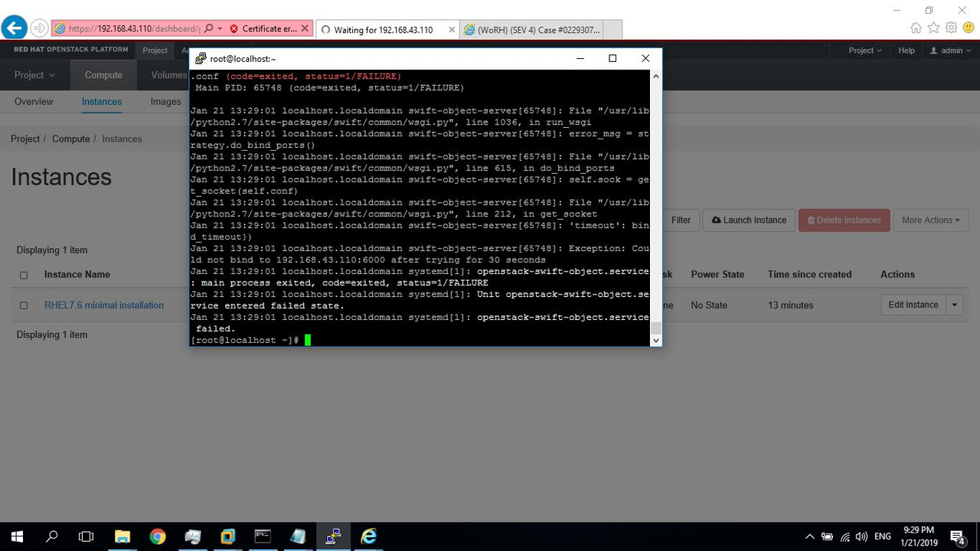Check the RHEL7.6 minimal installation row checkbox
This screenshot has height=551, width=980.
[x=24, y=305]
